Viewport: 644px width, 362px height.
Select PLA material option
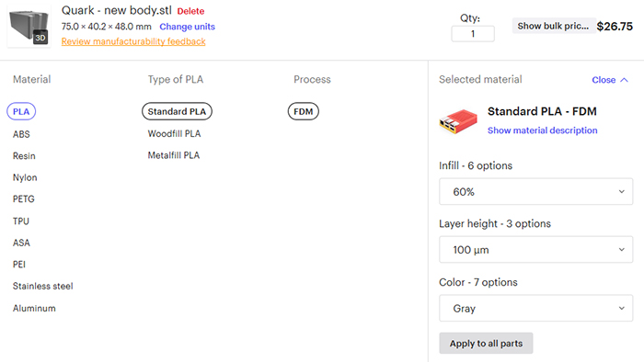pyautogui.click(x=21, y=111)
